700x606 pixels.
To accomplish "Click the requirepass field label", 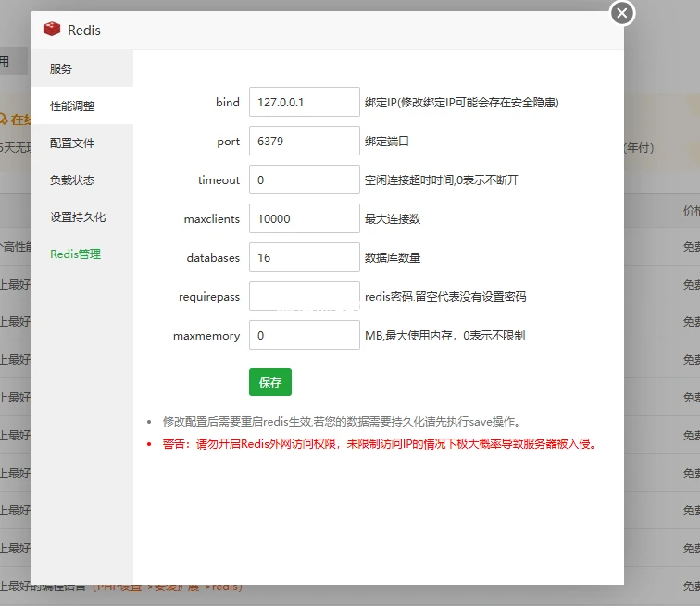I will [209, 297].
